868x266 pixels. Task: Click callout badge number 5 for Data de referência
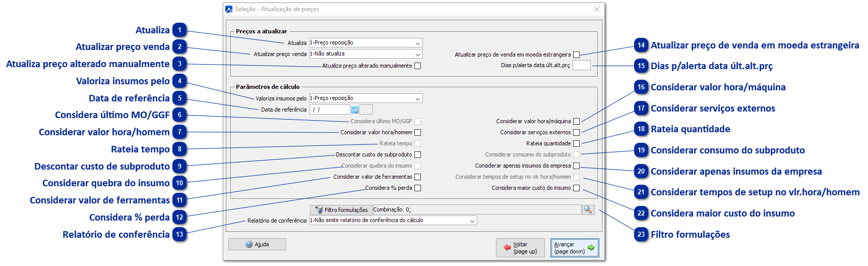tap(179, 98)
